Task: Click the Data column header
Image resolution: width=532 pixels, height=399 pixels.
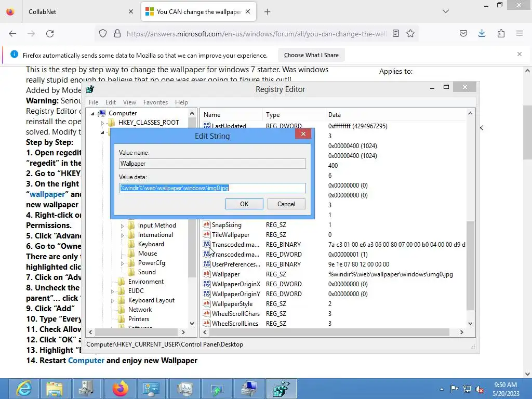Action: [x=395, y=115]
